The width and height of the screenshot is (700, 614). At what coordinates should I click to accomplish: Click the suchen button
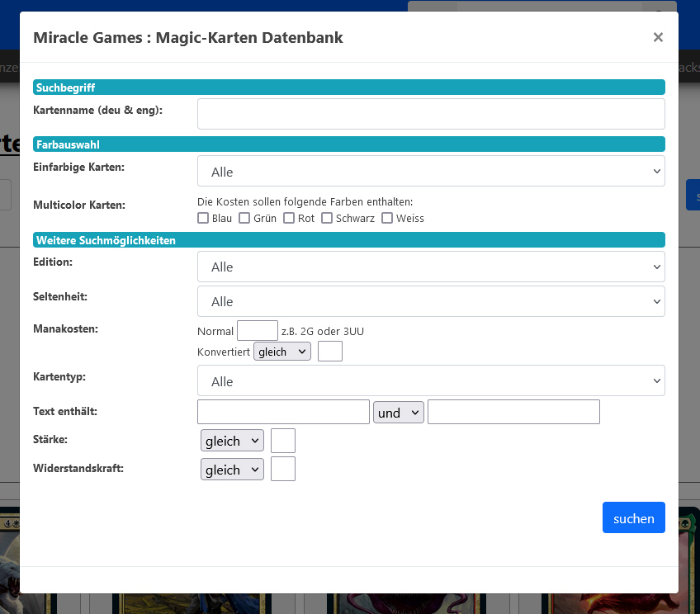click(633, 517)
